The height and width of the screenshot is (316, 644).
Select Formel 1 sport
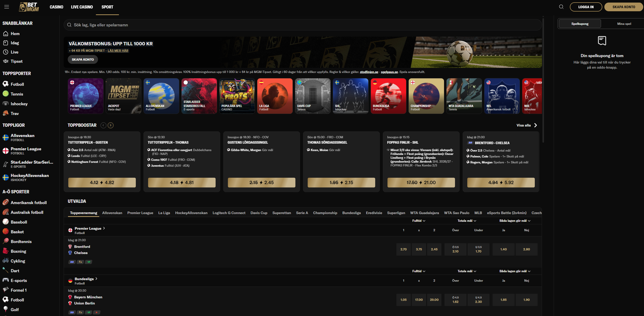point(18,290)
